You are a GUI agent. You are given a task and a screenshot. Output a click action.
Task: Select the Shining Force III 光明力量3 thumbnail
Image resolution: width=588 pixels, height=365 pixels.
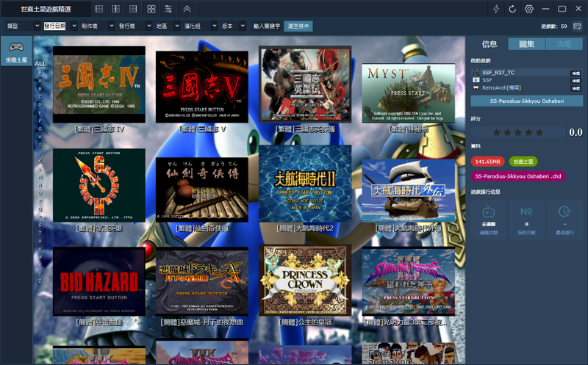tap(408, 281)
